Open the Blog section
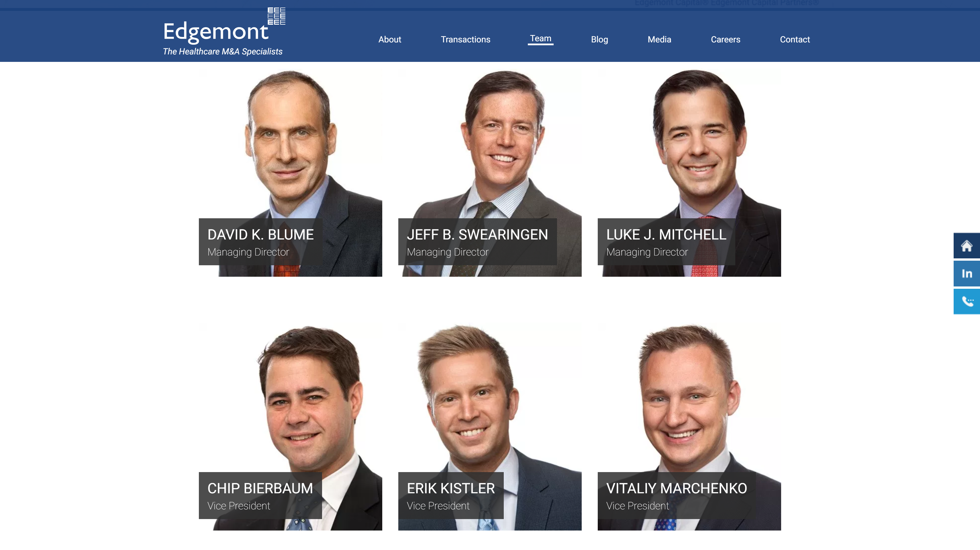 click(x=599, y=40)
